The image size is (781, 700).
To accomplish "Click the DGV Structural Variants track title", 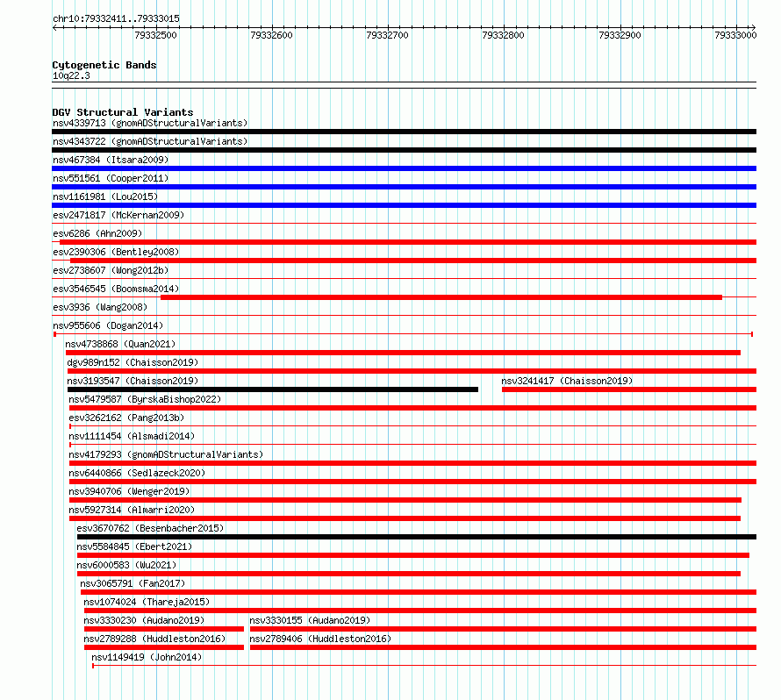I will [123, 112].
